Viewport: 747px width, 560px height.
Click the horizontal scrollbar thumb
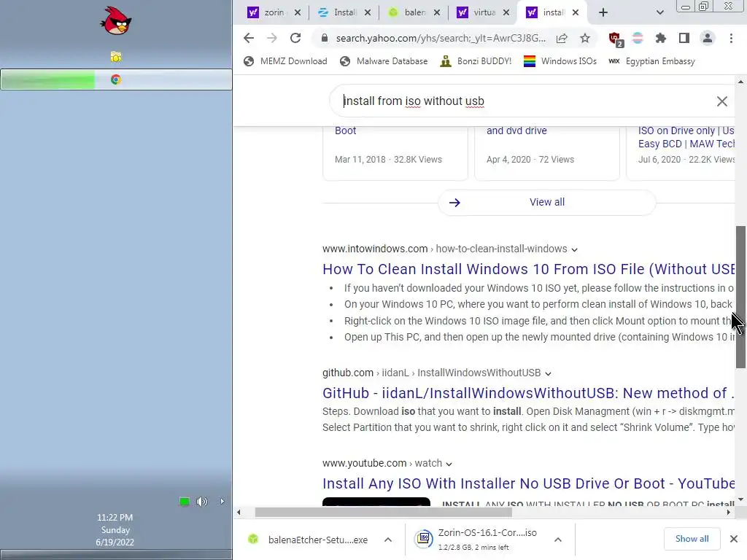click(384, 513)
